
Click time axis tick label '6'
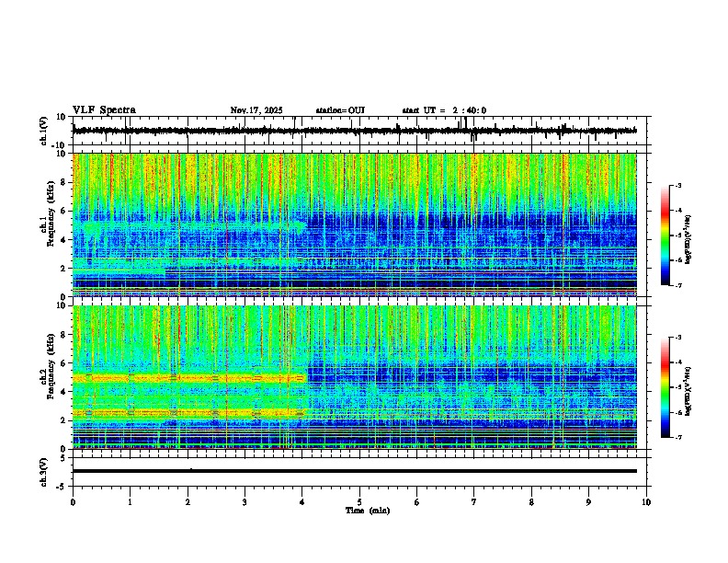pos(417,502)
